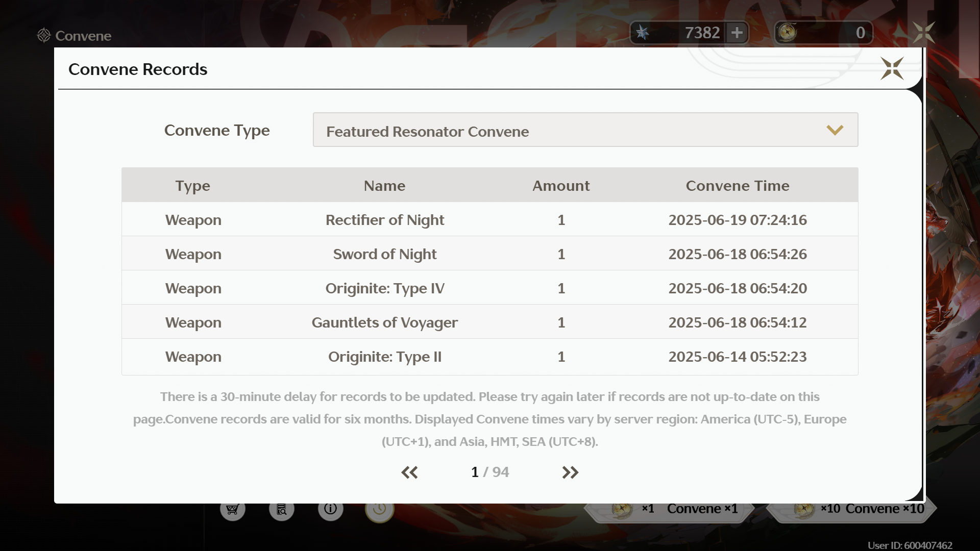Click the history clock icon
Image resolution: width=980 pixels, height=551 pixels.
tap(379, 509)
